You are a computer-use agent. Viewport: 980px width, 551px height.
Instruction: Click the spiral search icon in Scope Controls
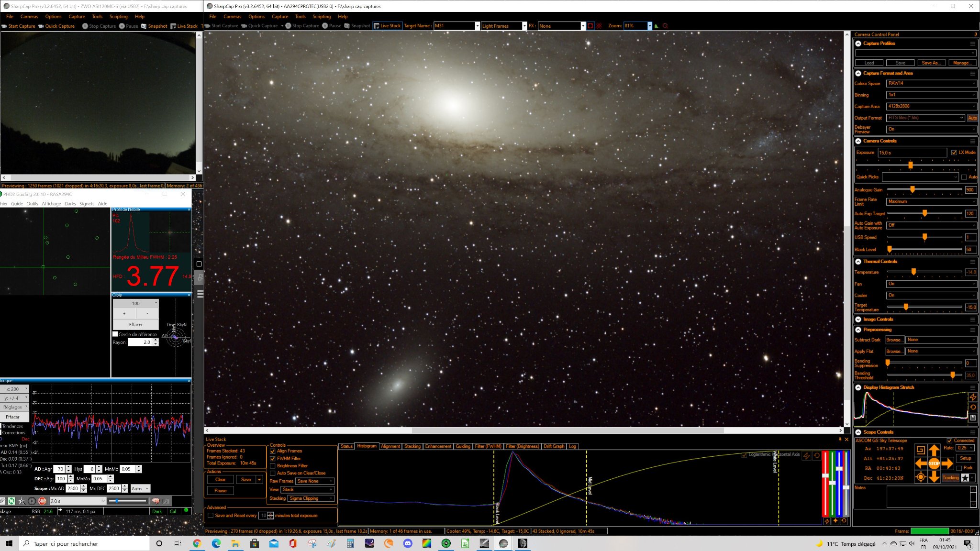click(920, 450)
